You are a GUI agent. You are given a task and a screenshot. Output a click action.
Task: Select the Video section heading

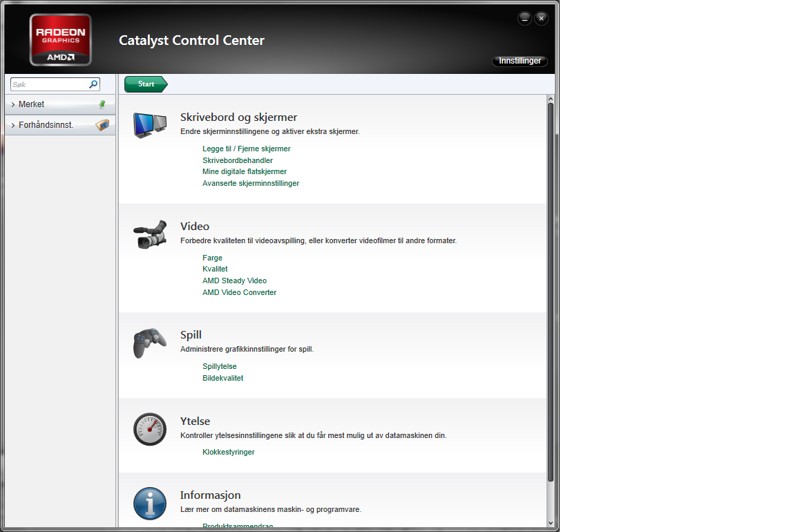click(x=195, y=227)
